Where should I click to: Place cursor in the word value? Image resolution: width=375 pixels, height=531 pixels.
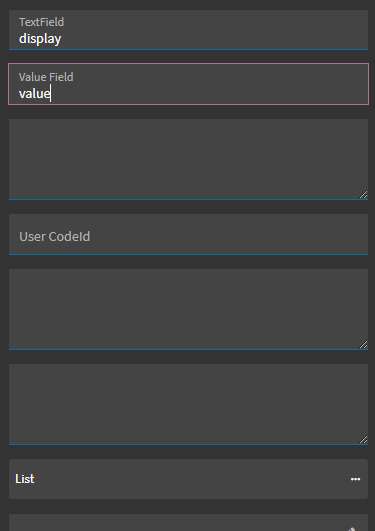[34, 93]
